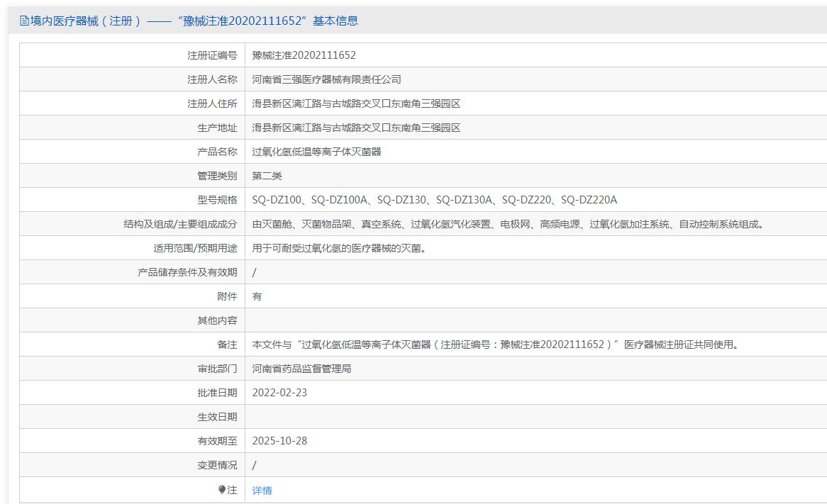Click expiry date 2025-10-28

tap(279, 441)
